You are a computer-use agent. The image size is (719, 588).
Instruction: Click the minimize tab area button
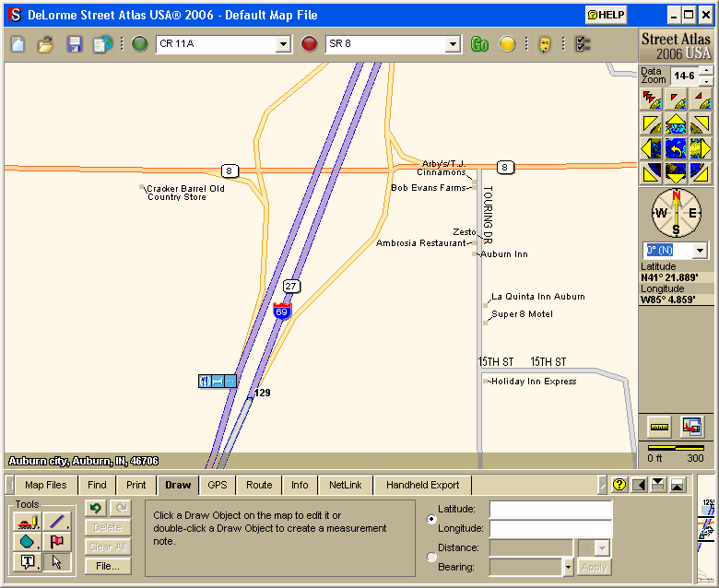[678, 485]
